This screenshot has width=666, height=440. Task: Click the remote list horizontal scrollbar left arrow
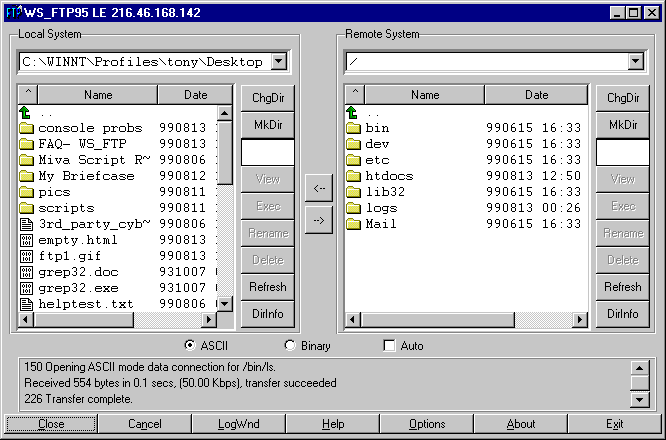point(353,319)
